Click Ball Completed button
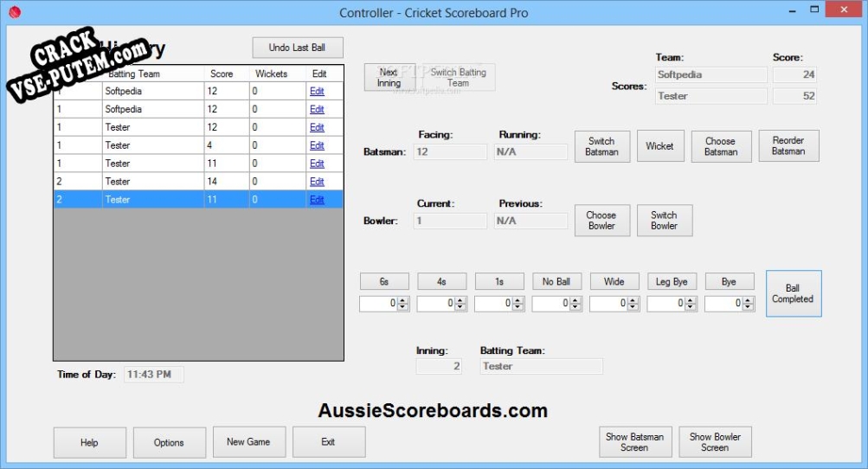The width and height of the screenshot is (868, 469). 794,293
